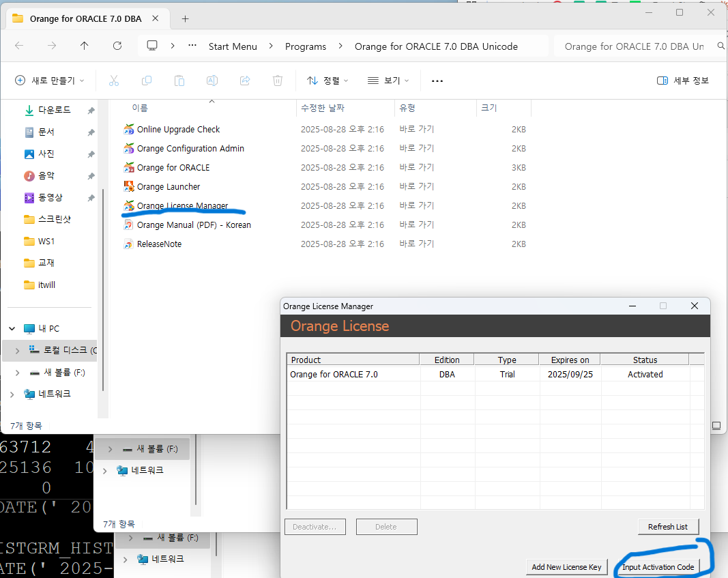This screenshot has height=578, width=728.
Task: Click the Paste clipboard icon
Action: click(x=179, y=81)
